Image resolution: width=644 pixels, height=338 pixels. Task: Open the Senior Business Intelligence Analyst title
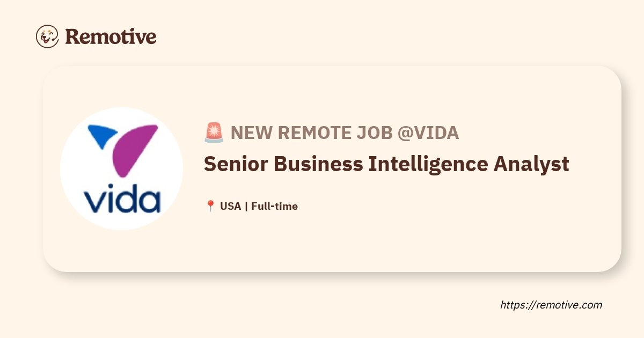(x=386, y=164)
